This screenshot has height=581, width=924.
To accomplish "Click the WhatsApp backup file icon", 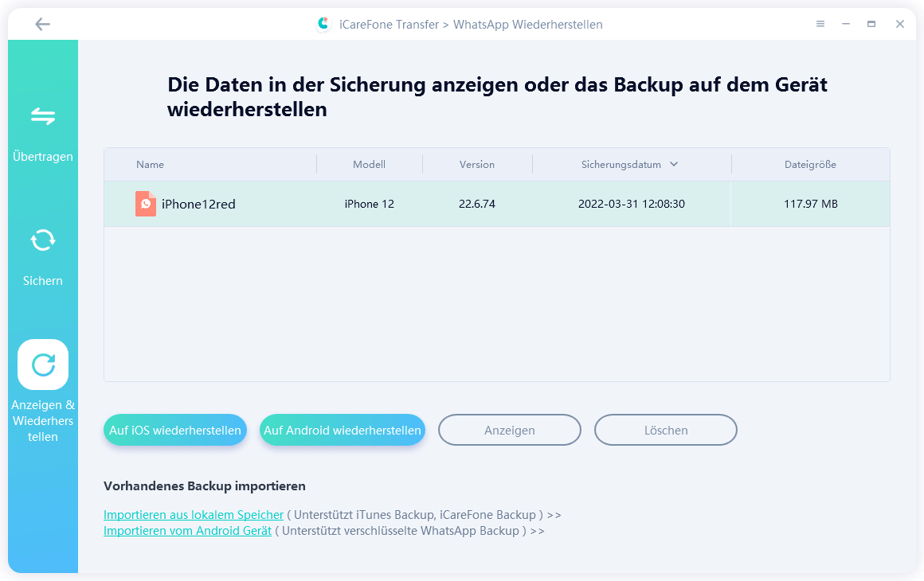I will [x=146, y=204].
